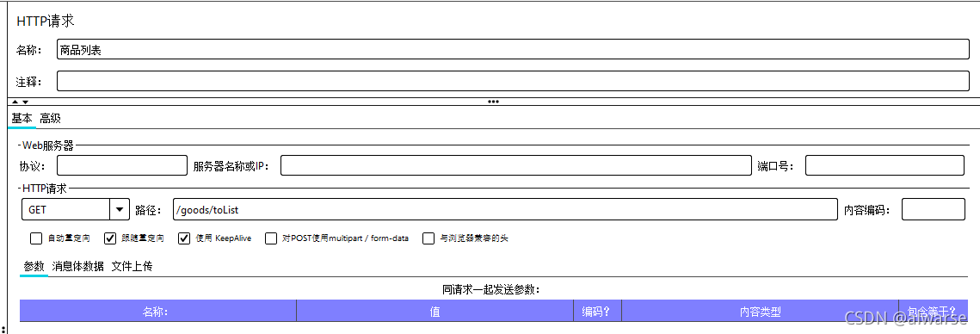Select the 消息体数据 tab
This screenshot has width=980, height=334.
(78, 266)
